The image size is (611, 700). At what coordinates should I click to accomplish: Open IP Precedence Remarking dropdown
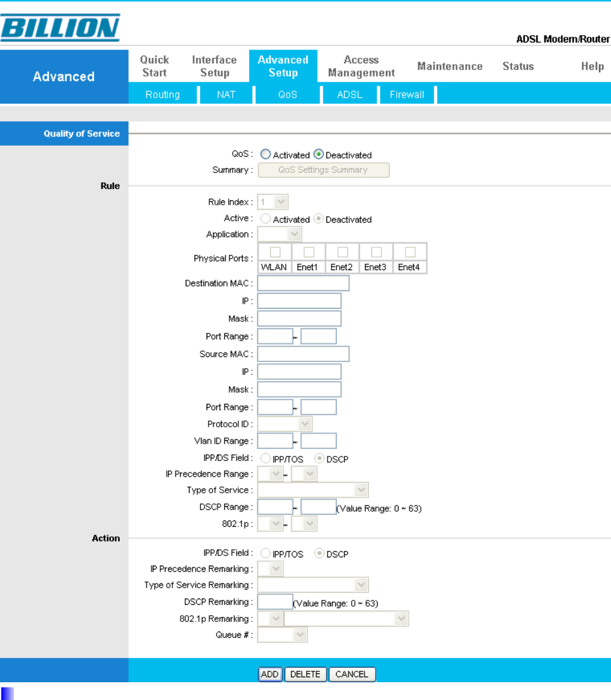click(x=271, y=569)
